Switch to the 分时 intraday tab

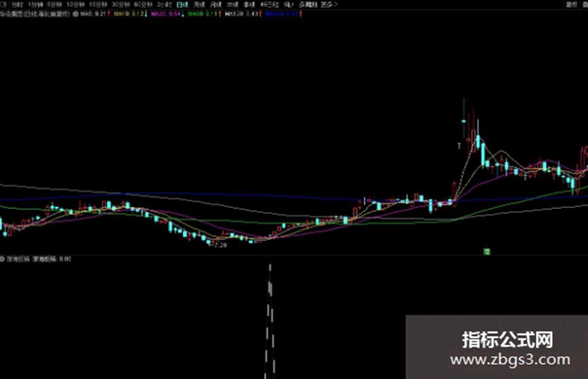[x=17, y=4]
